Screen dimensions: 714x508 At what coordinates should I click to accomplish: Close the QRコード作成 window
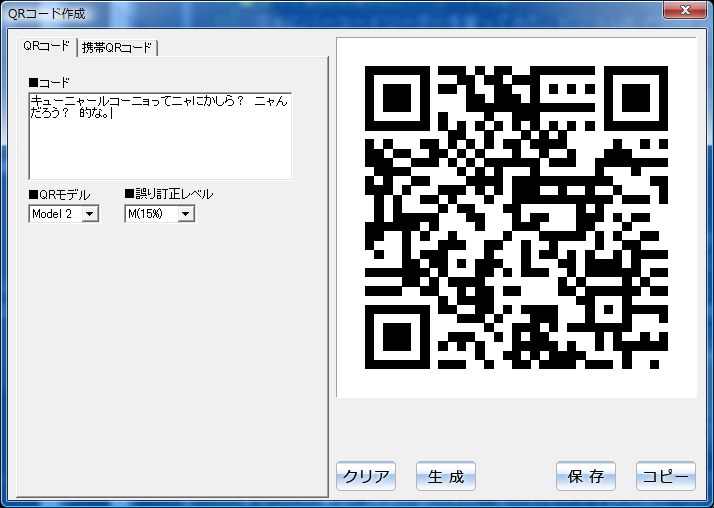pyautogui.click(x=684, y=10)
